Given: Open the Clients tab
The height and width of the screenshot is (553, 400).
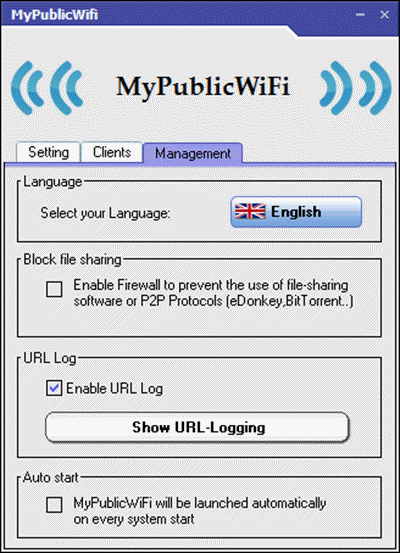Looking at the screenshot, I should click(112, 152).
